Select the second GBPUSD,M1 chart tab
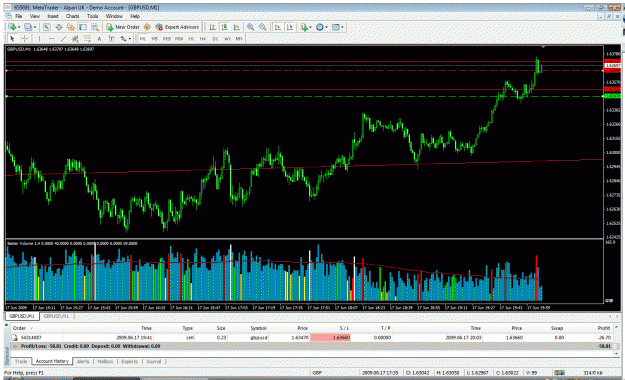 point(56,316)
